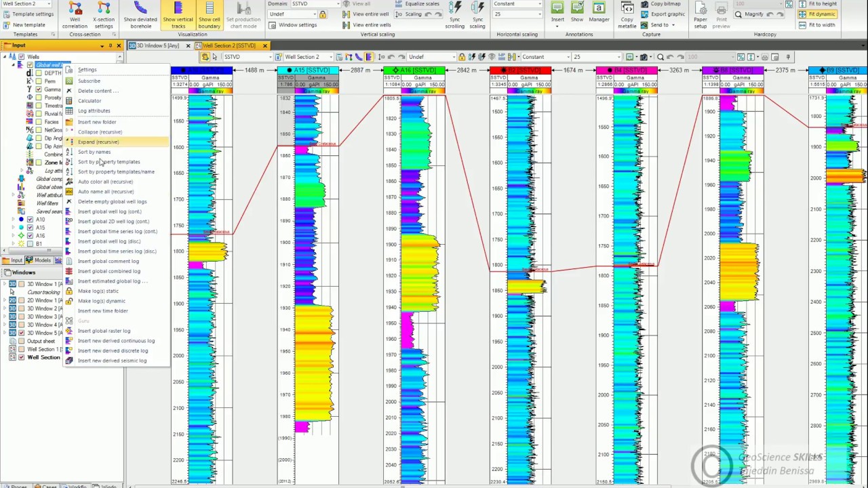868x488 pixels.
Task: Click Copy metafile icon
Action: (x=627, y=15)
